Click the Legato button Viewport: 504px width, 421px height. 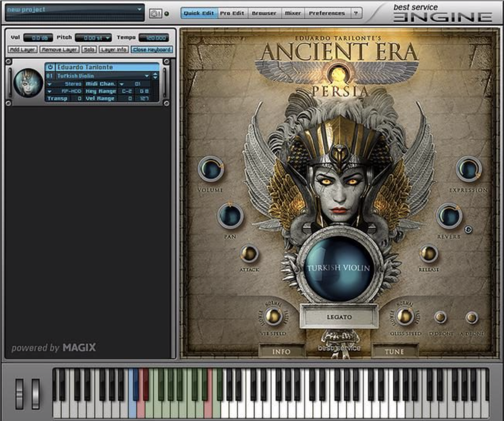tap(339, 317)
